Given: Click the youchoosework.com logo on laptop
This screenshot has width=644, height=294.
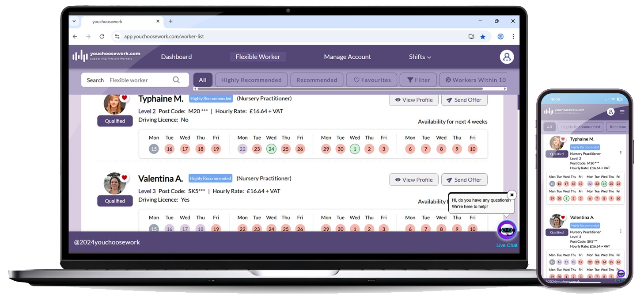Looking at the screenshot, I should [106, 56].
